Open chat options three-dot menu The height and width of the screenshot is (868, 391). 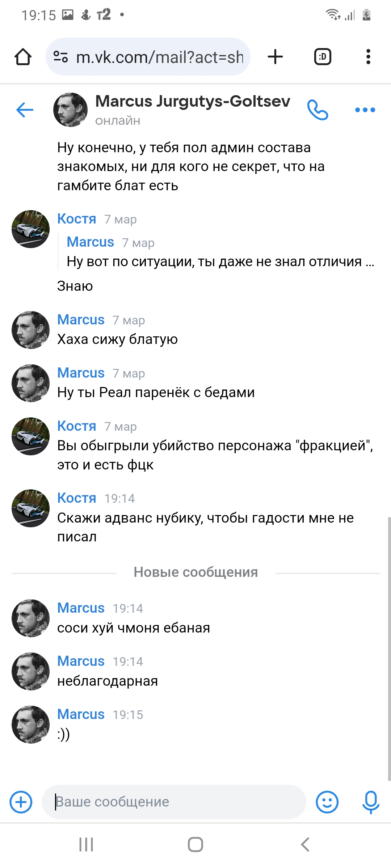coord(365,110)
